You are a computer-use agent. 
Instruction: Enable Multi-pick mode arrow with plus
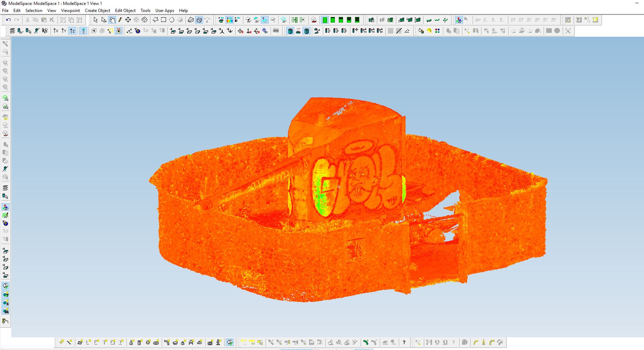104,20
